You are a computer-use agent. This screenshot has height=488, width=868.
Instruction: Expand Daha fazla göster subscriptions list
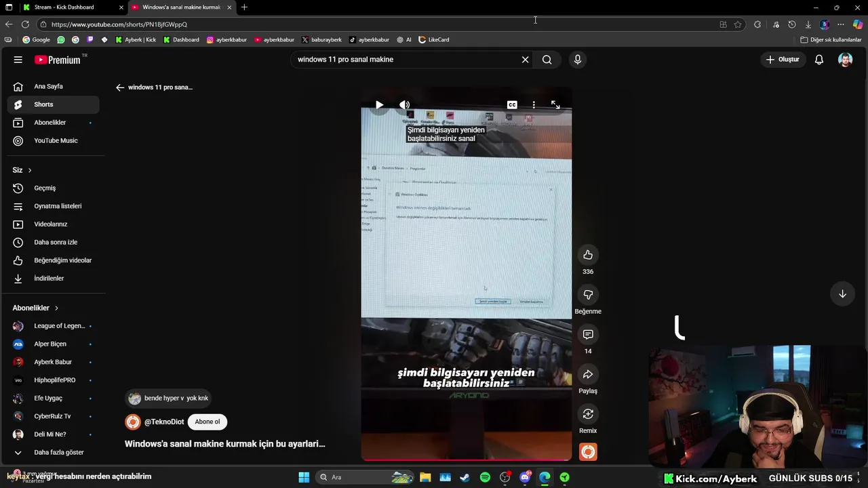point(53,452)
